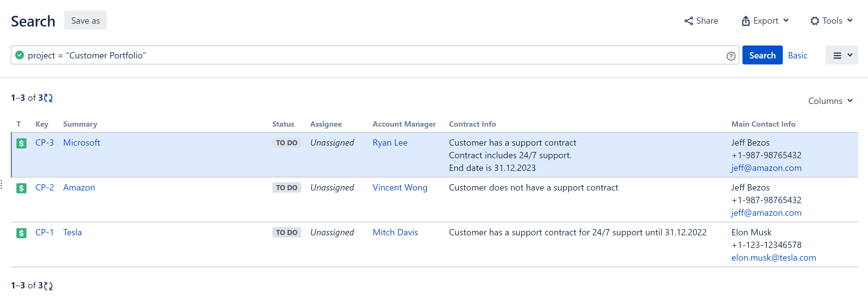
Task: Email Elon Musk via elon.musk@tesla.com link
Action: click(773, 257)
